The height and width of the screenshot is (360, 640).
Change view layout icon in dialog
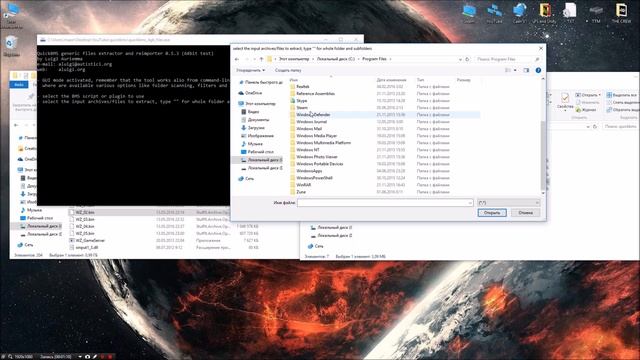pyautogui.click(x=508, y=70)
